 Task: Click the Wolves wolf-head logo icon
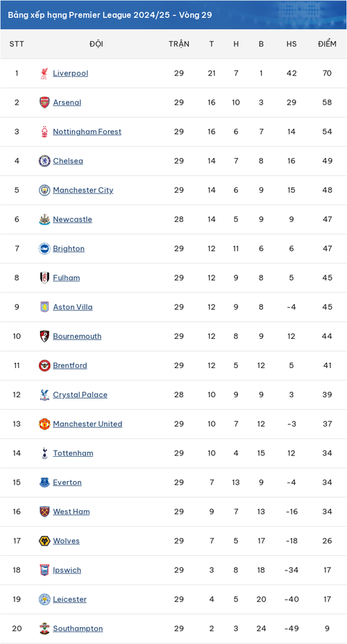pos(44,541)
